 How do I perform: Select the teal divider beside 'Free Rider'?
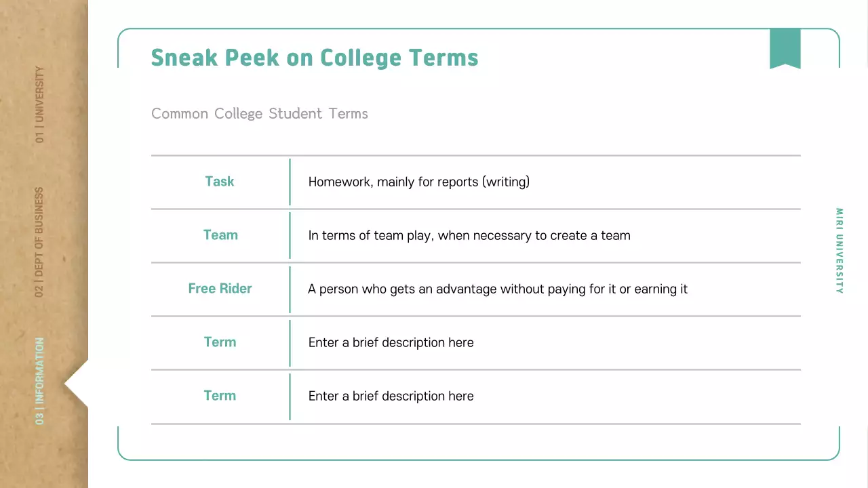[290, 289]
